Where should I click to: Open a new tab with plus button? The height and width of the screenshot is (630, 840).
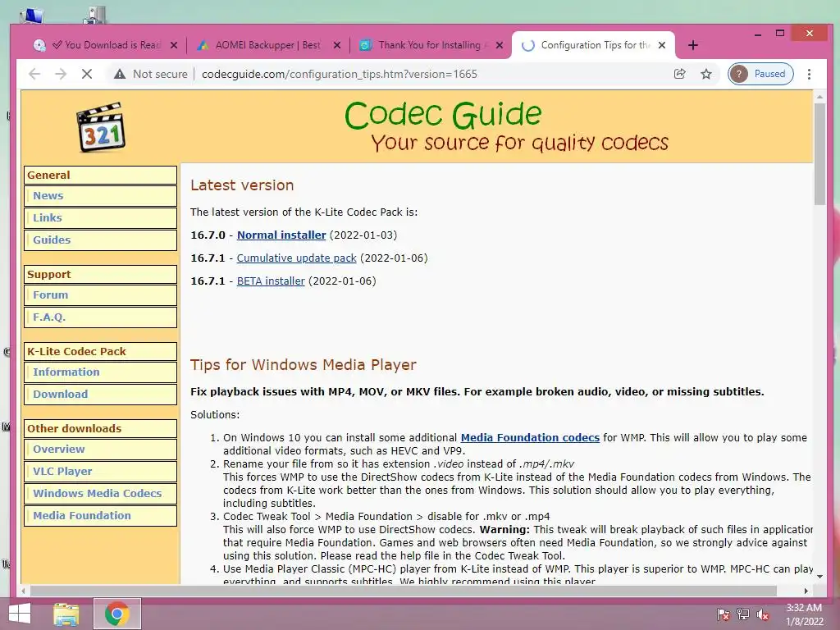[x=692, y=46]
